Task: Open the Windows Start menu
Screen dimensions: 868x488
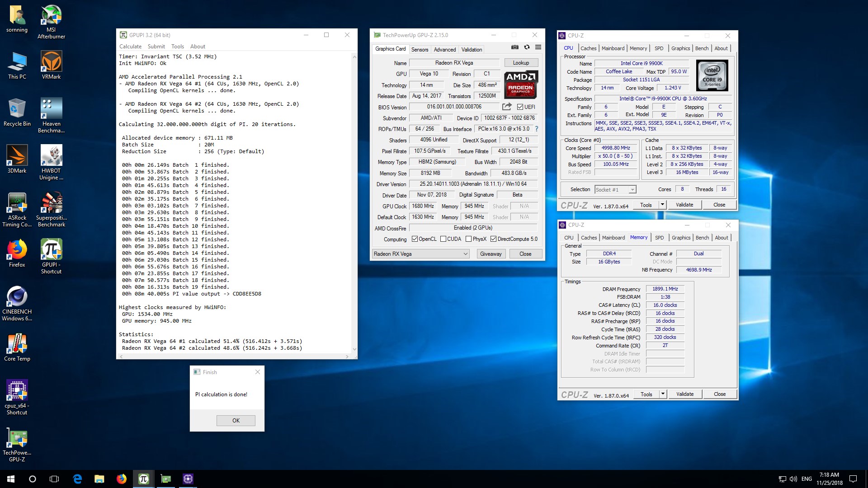Action: click(11, 479)
